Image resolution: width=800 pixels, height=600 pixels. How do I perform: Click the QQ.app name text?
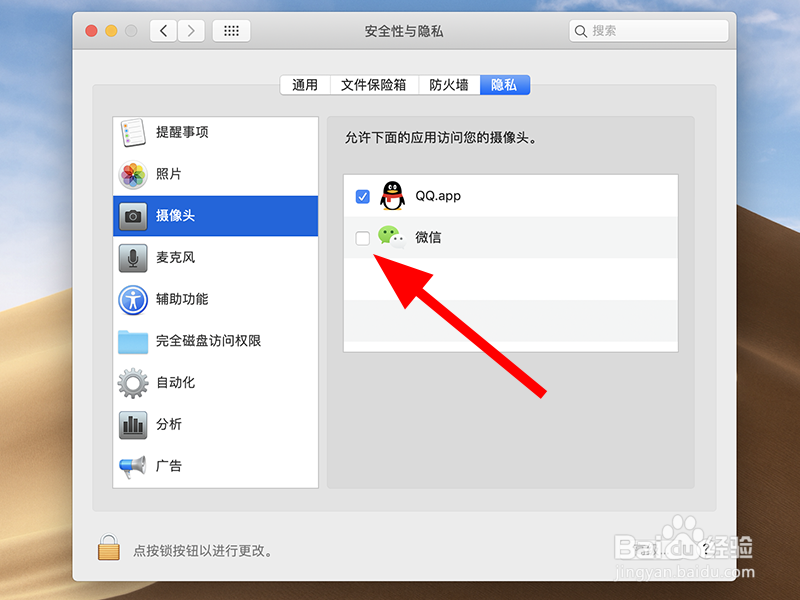tap(438, 196)
